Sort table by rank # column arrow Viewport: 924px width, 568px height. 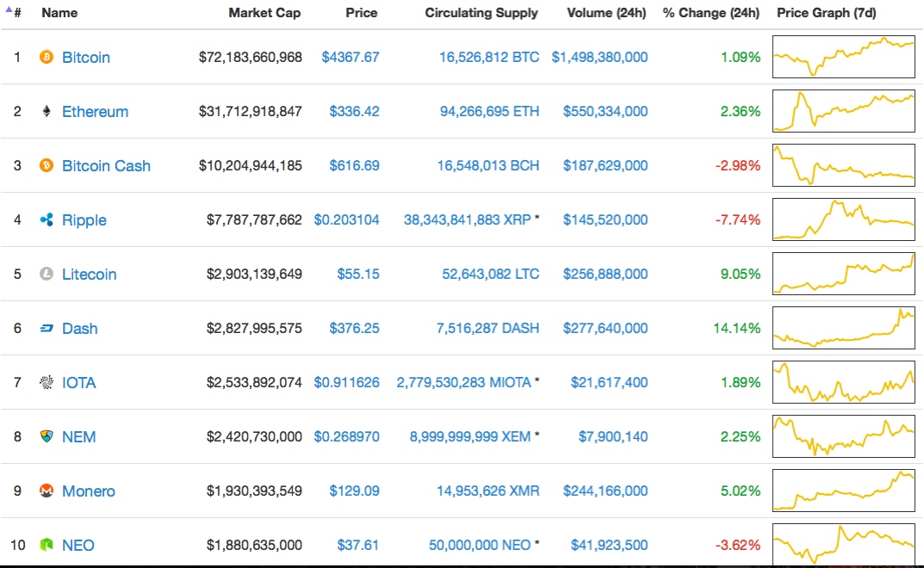[13, 12]
